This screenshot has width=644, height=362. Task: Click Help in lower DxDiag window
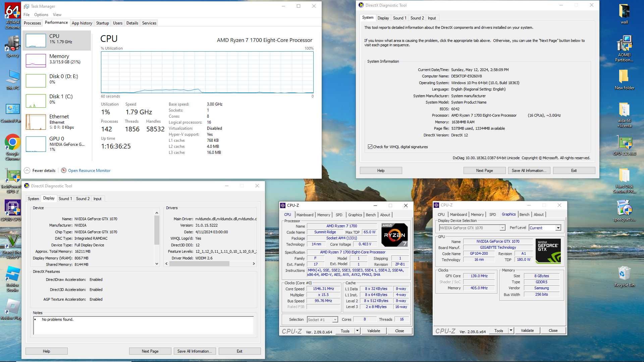[x=46, y=351]
